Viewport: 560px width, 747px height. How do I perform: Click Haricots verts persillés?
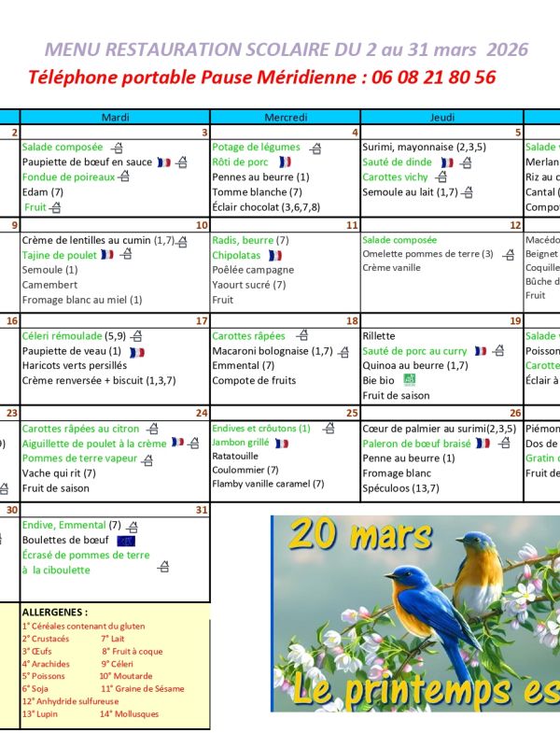click(75, 365)
